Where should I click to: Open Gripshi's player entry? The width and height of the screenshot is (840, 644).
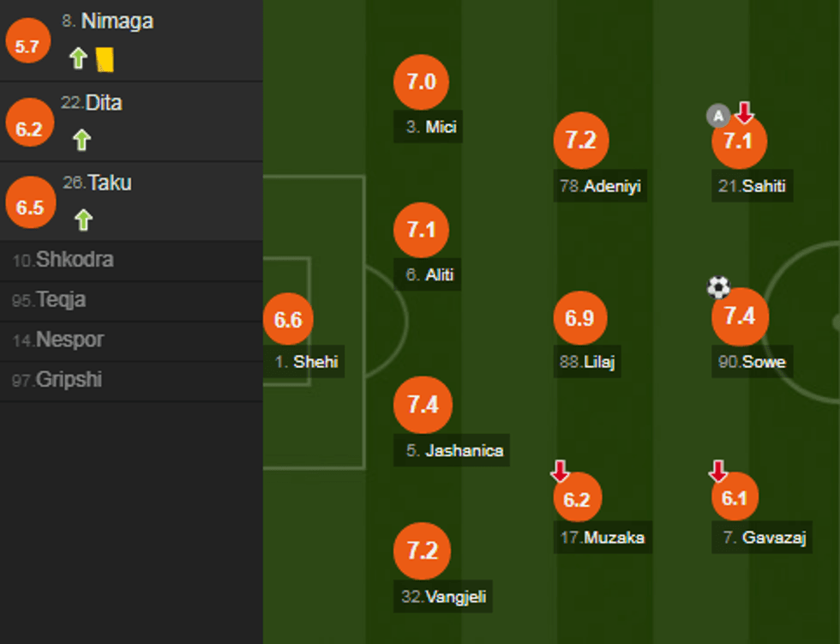(69, 380)
